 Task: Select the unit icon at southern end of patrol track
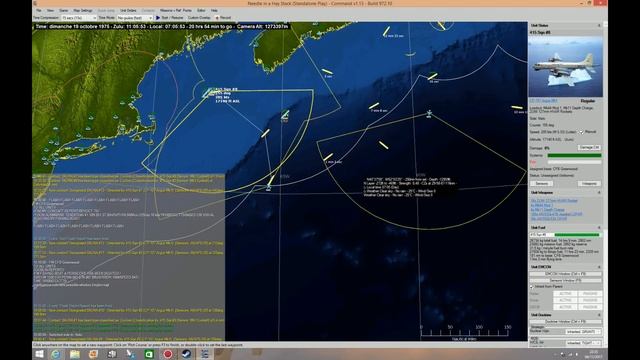pyautogui.click(x=268, y=187)
